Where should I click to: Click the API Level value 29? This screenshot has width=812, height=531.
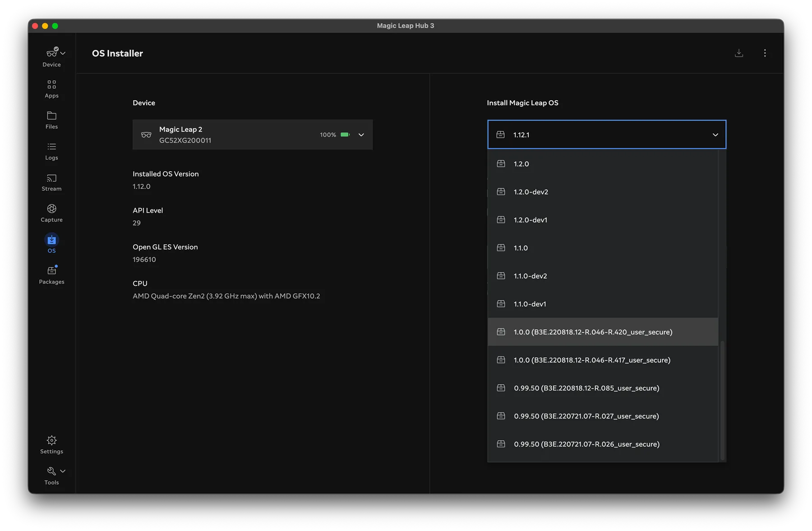click(137, 223)
